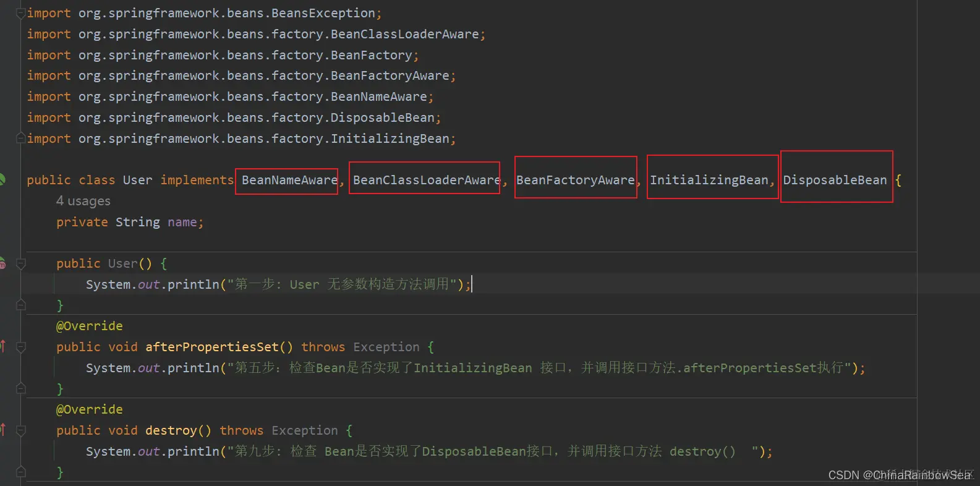Viewport: 980px width, 486px height.
Task: Click the implements arrow icon beside afterPropertiesSet
Action: [x=2, y=346]
